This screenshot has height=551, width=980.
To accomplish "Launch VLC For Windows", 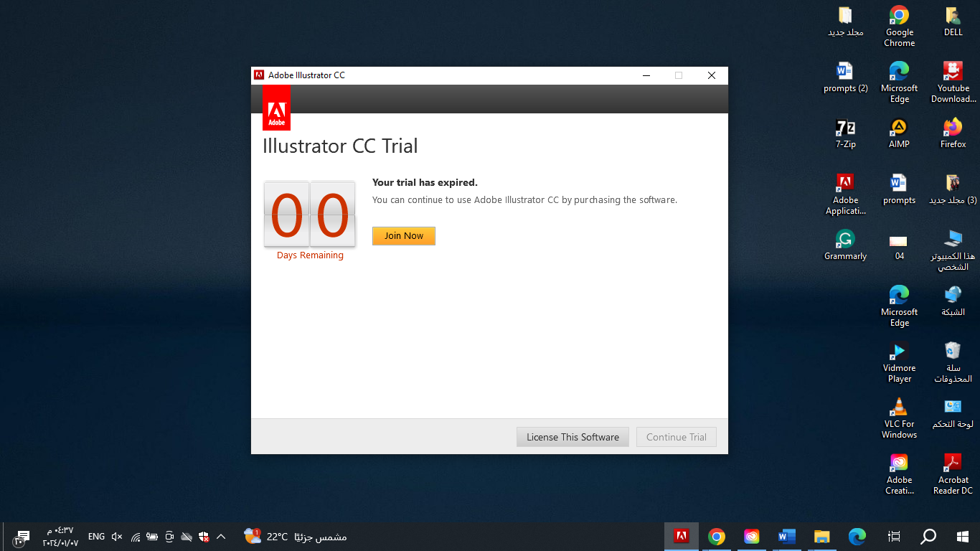I will (899, 405).
